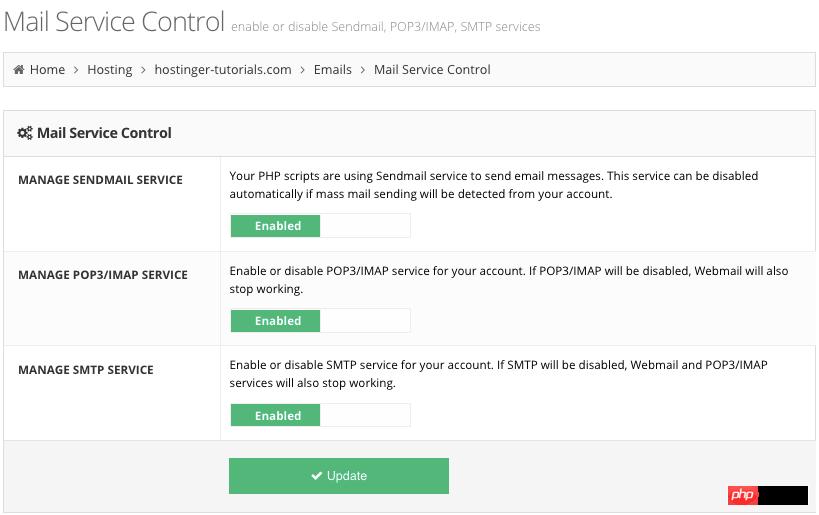
Task: Click the checkmark icon on the Update button
Action: tap(316, 477)
